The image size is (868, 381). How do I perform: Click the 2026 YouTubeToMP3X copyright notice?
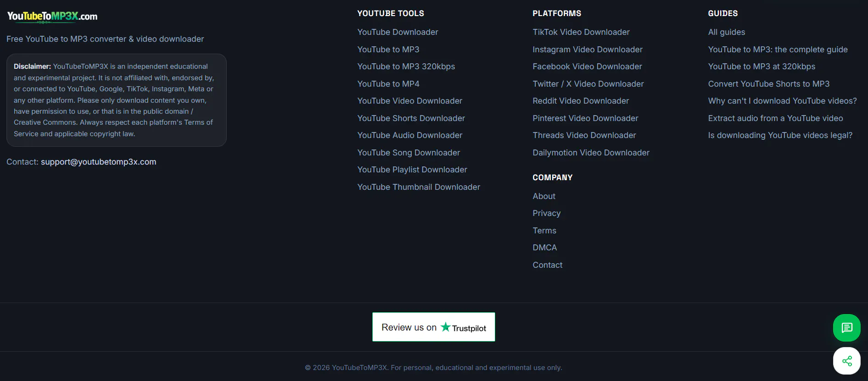pos(433,368)
